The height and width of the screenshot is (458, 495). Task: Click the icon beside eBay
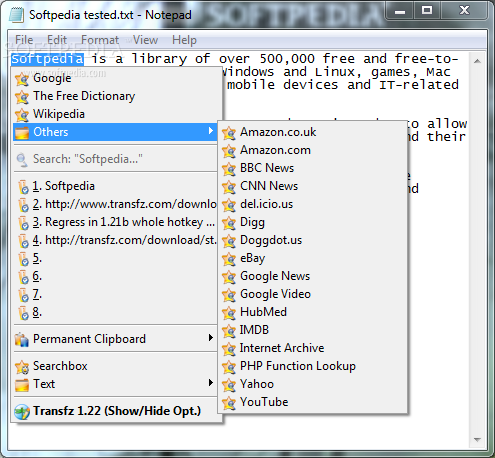click(229, 259)
